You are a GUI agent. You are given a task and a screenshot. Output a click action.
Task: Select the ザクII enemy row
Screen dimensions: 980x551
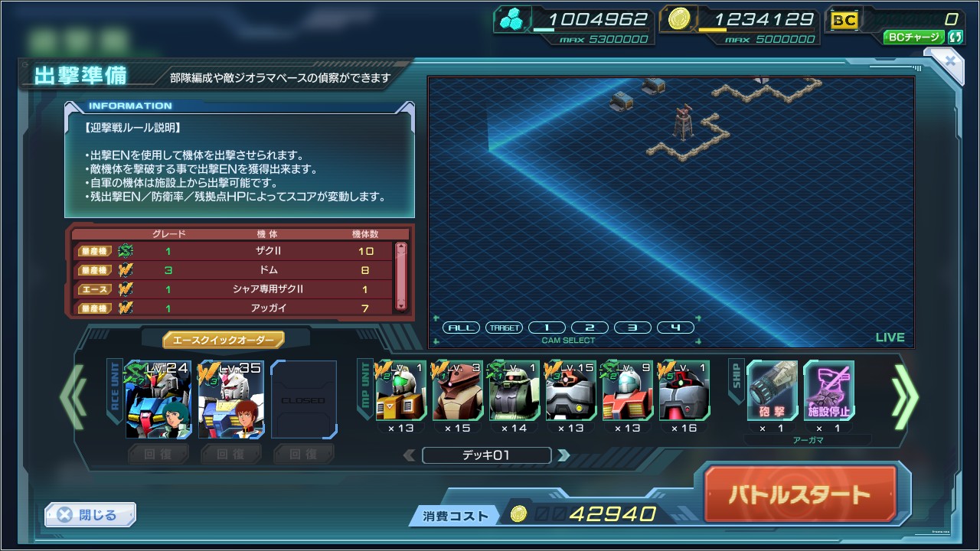click(233, 251)
